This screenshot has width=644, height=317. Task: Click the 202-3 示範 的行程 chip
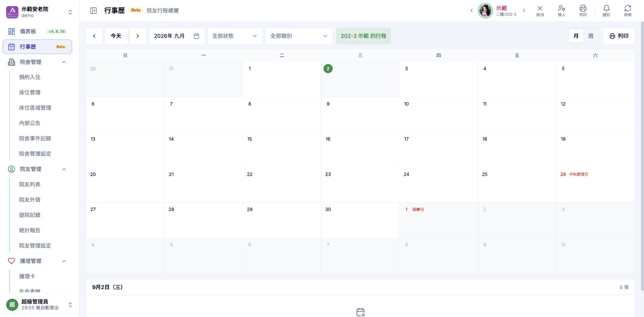pyautogui.click(x=363, y=36)
